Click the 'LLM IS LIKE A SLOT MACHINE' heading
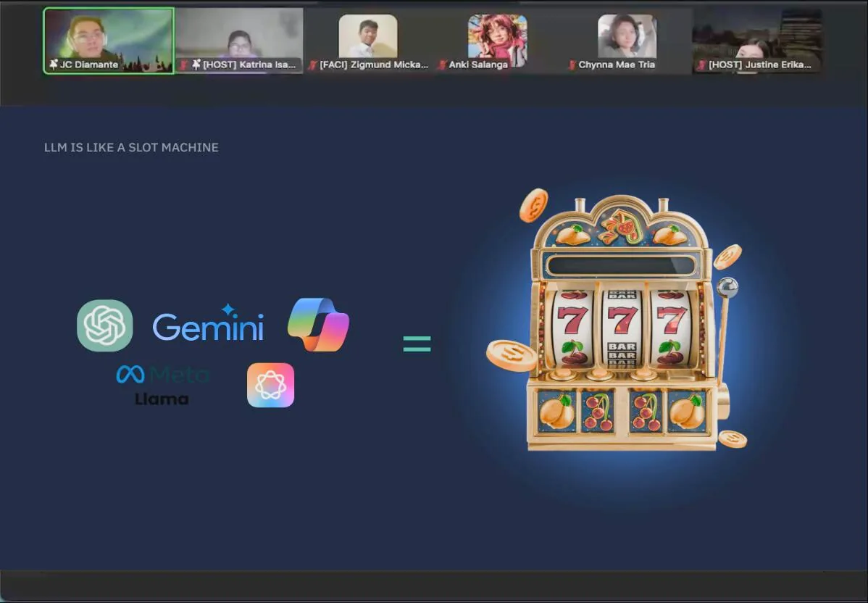This screenshot has height=603, width=868. [131, 148]
